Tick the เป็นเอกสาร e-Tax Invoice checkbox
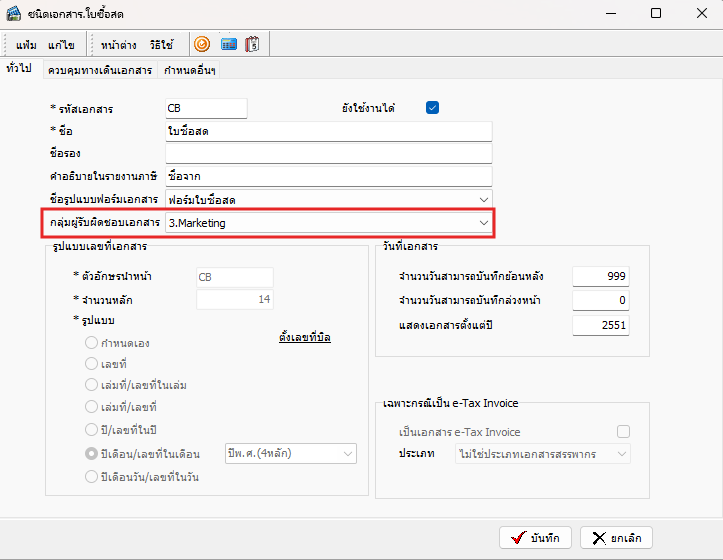The width and height of the screenshot is (723, 560). (623, 432)
